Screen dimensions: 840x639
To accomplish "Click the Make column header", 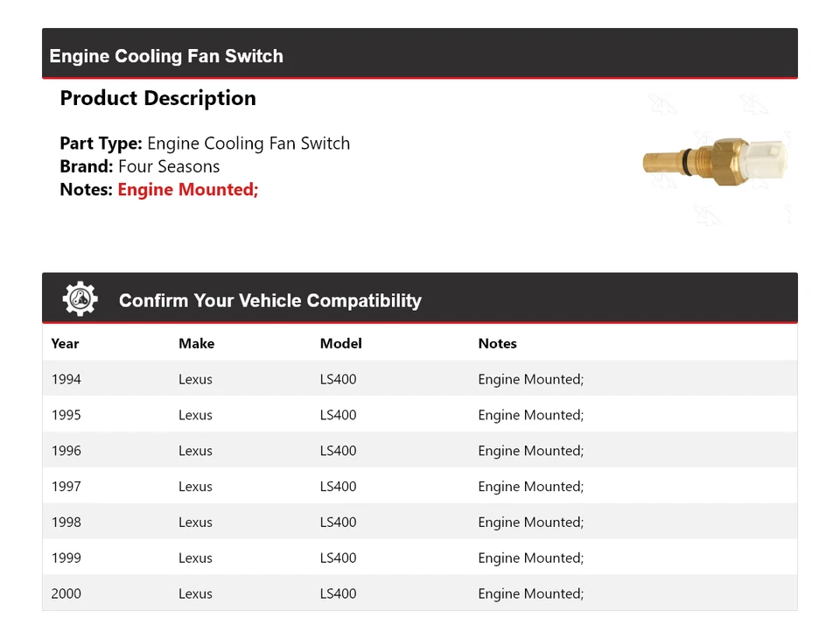I will pos(196,343).
